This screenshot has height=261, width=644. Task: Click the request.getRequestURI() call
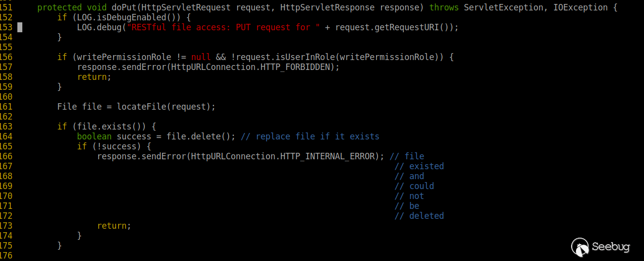tap(392, 27)
